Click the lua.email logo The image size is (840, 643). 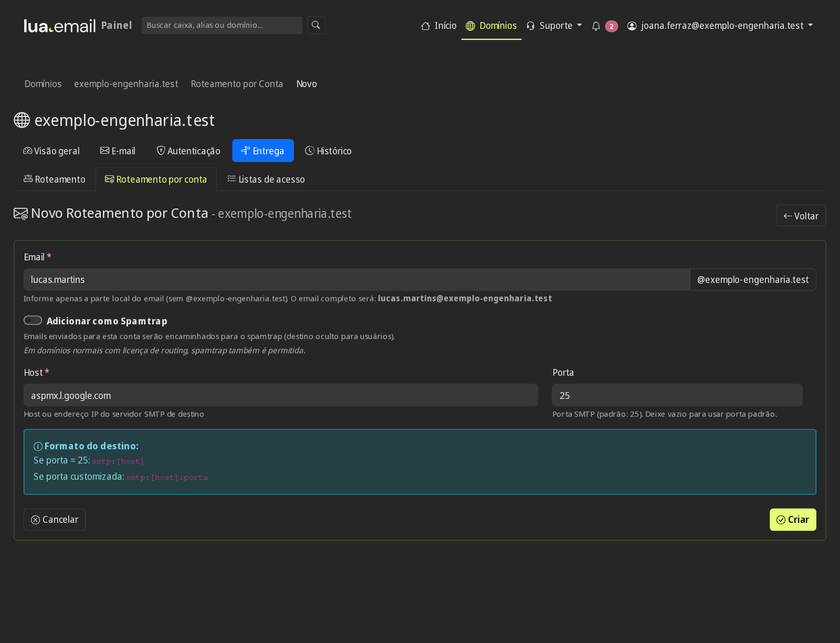pyautogui.click(x=60, y=26)
